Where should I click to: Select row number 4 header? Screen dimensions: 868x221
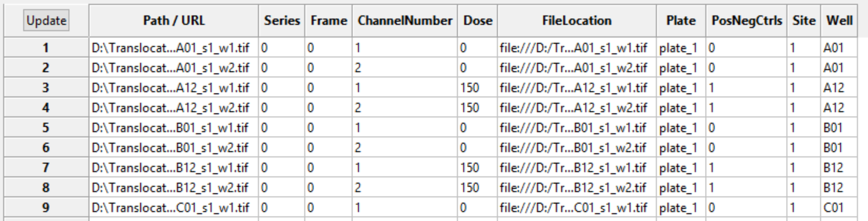tap(46, 108)
